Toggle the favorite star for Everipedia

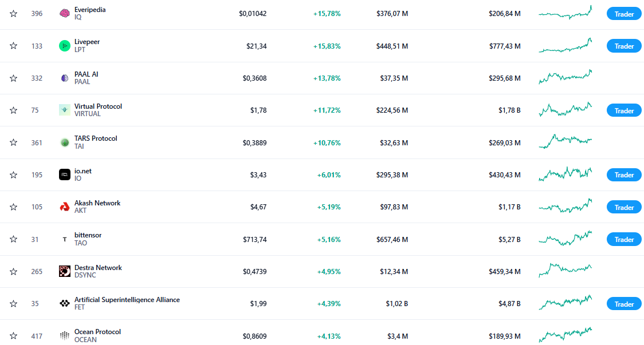[x=14, y=14]
